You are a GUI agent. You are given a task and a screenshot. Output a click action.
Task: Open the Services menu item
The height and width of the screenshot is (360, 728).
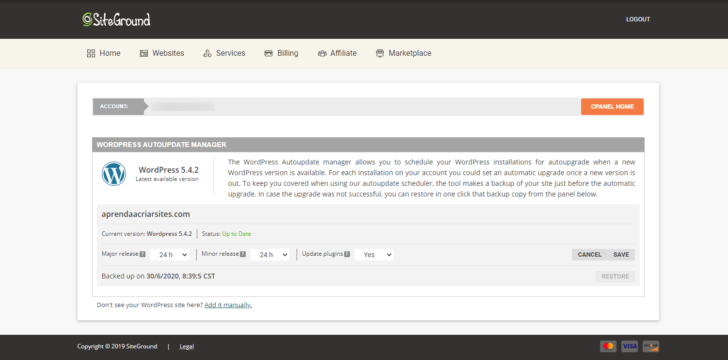[224, 53]
